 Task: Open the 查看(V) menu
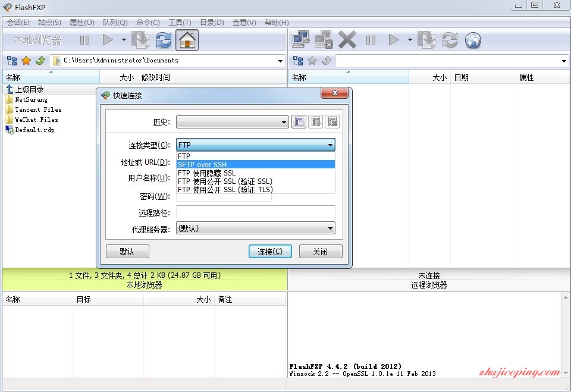(x=244, y=23)
